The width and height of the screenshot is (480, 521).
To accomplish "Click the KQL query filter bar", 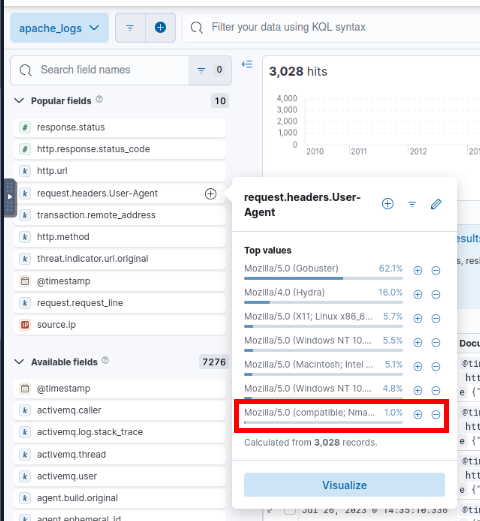I will tap(331, 28).
